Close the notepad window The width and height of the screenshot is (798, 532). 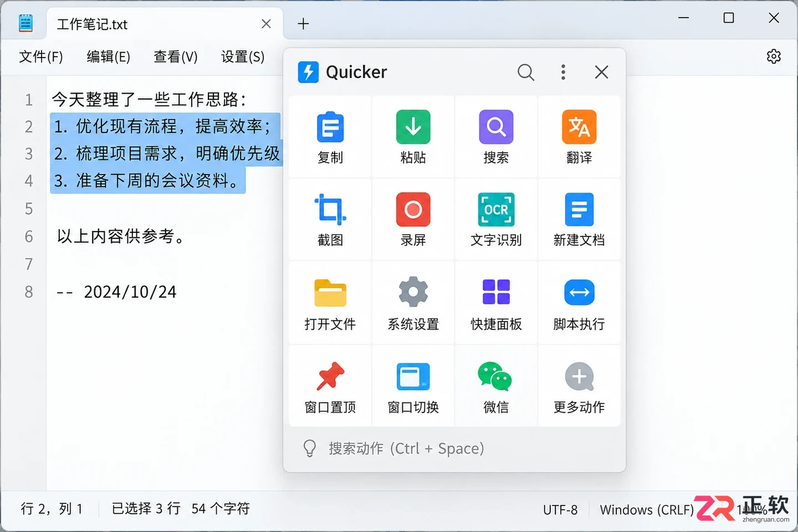[x=774, y=18]
